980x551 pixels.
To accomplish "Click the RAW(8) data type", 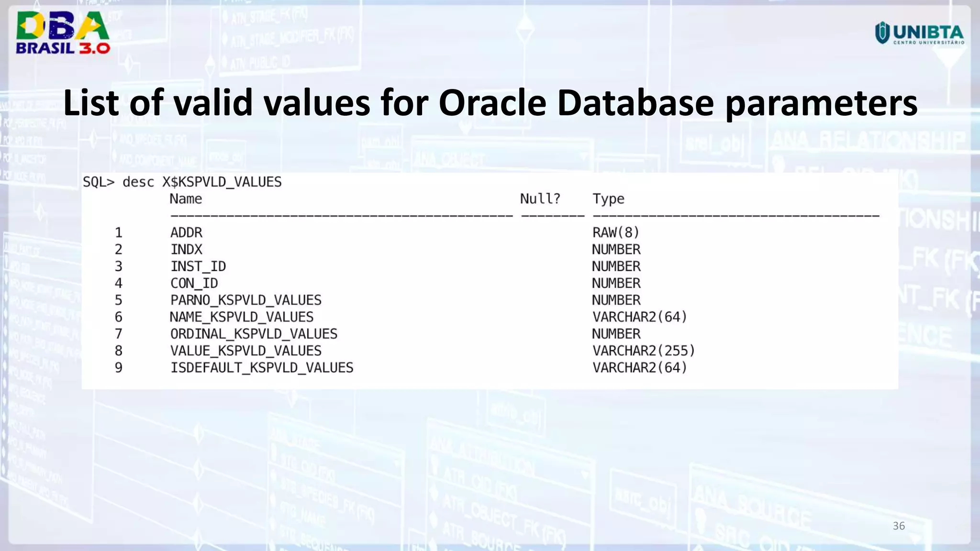I will pyautogui.click(x=615, y=232).
